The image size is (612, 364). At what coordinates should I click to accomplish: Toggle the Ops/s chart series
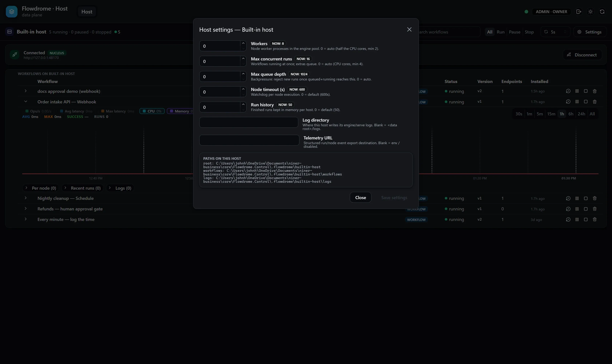(x=38, y=111)
